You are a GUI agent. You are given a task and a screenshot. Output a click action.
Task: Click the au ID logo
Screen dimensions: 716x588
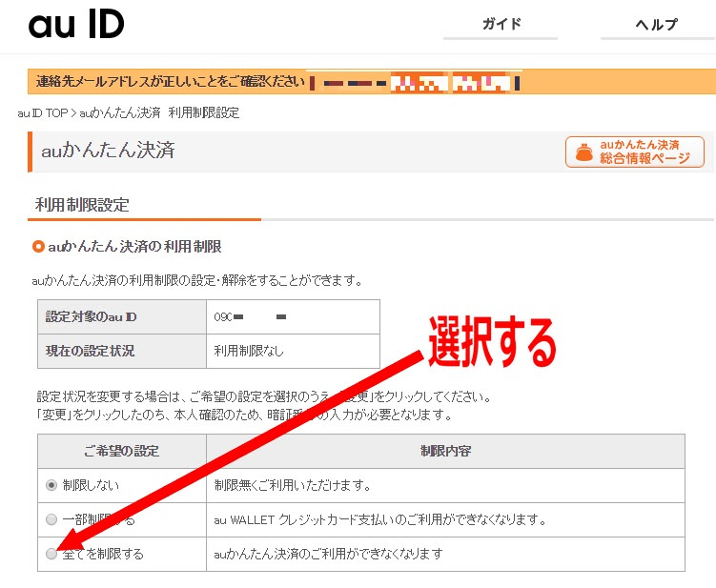pyautogui.click(x=76, y=25)
